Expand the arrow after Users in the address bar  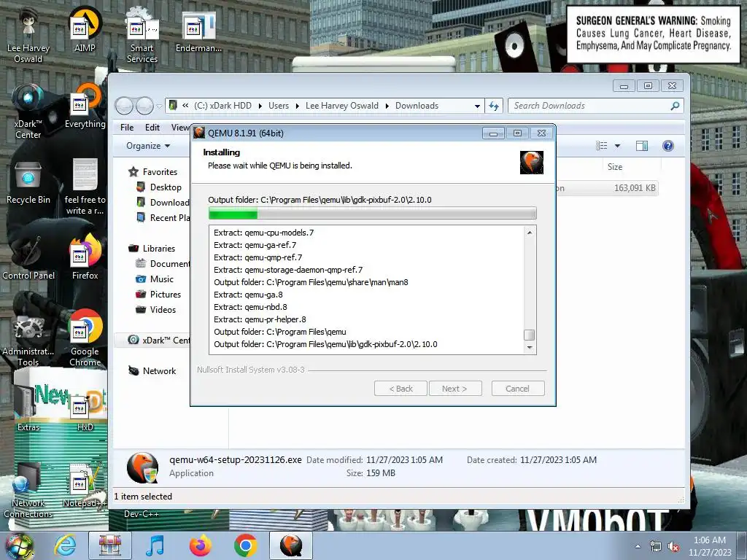click(298, 106)
